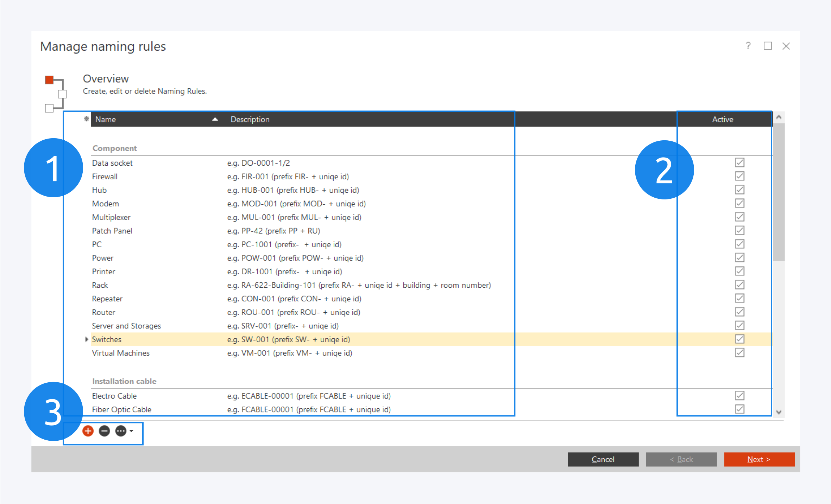
Task: Disable Active checkbox for Fiber Optic Cable
Action: [739, 409]
